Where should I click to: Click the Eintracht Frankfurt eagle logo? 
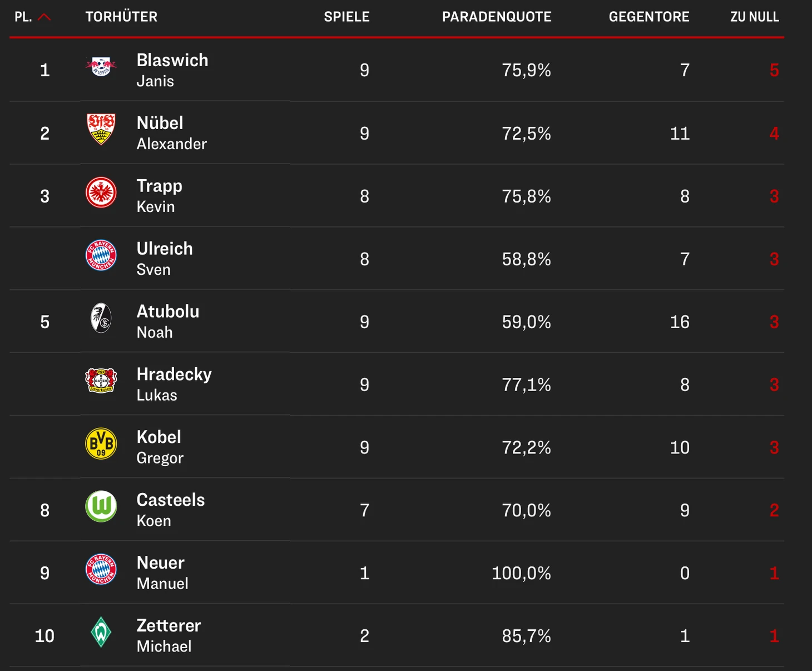[101, 193]
